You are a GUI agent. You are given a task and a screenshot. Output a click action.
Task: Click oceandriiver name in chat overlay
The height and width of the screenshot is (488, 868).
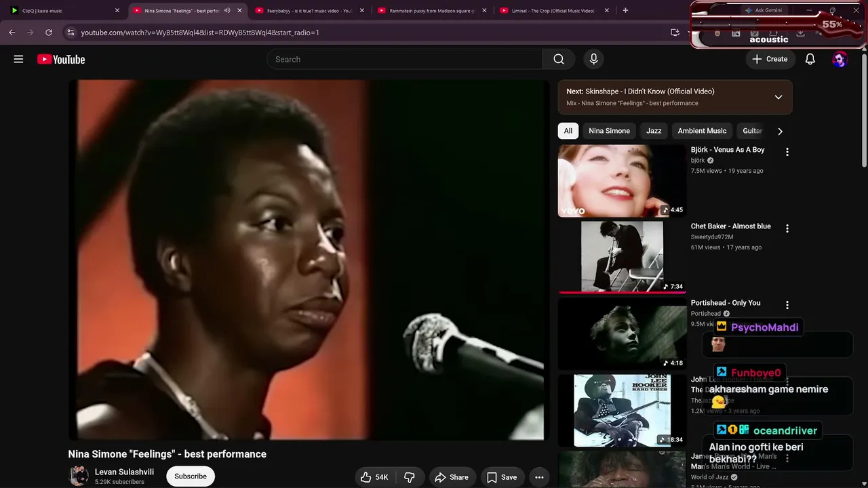point(785,430)
